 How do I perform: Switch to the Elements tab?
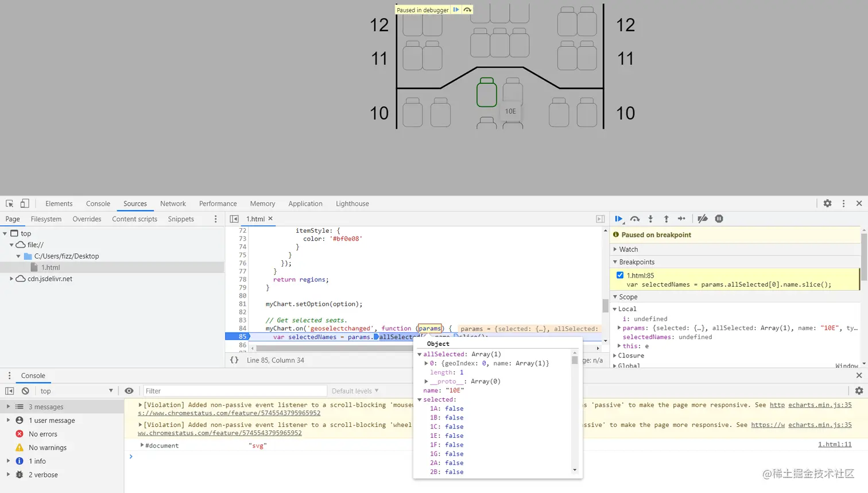59,203
